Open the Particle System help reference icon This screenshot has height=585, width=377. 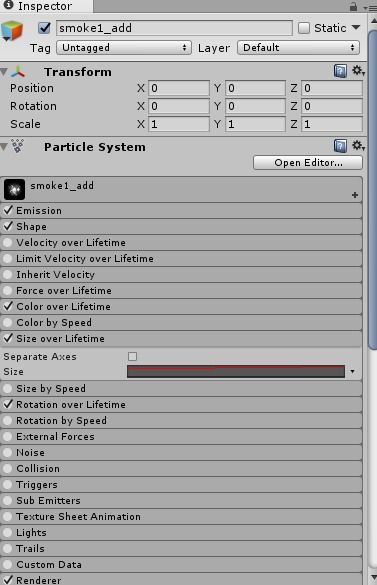340,146
